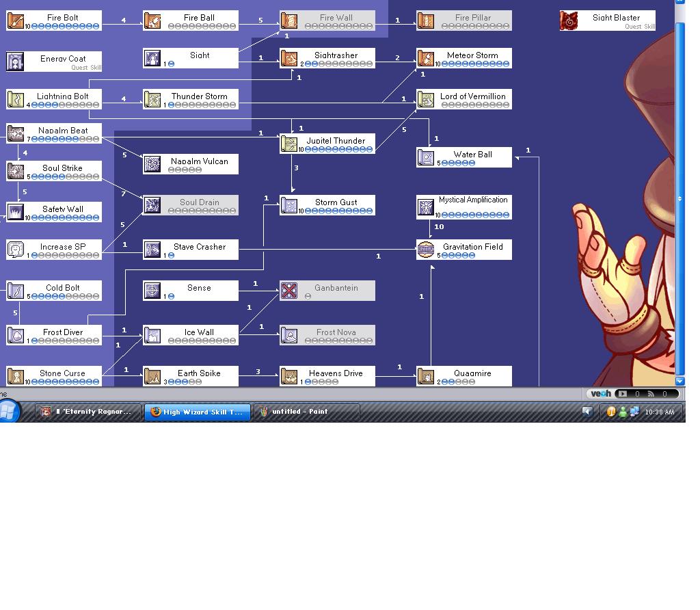Click the Water Ball skill icon

pyautogui.click(x=425, y=158)
